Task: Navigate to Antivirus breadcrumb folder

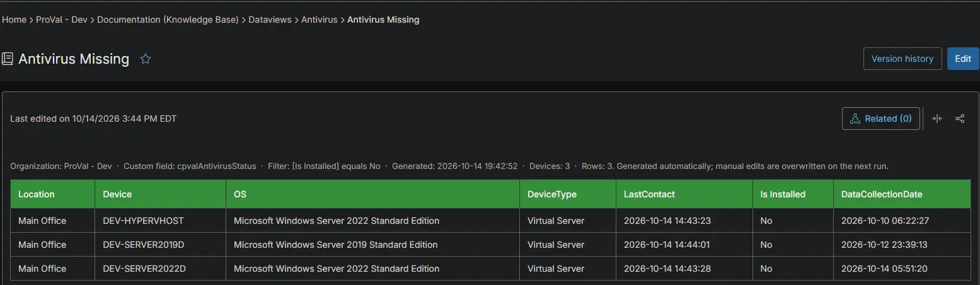Action: (320, 20)
